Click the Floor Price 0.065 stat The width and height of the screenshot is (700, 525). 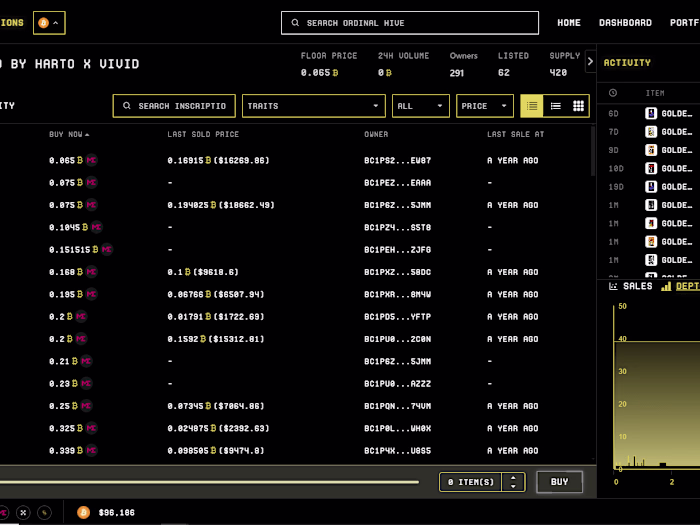tap(328, 64)
